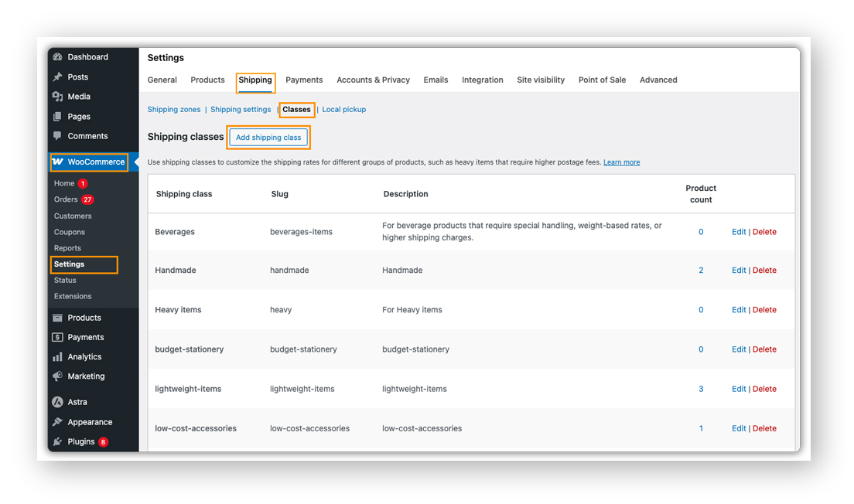Click the Posts pushpin icon
This screenshot has height=504, width=854.
[x=58, y=77]
